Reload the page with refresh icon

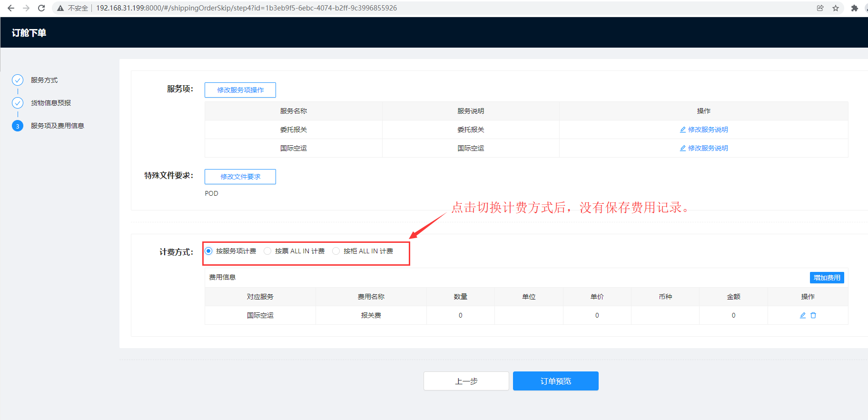click(41, 8)
